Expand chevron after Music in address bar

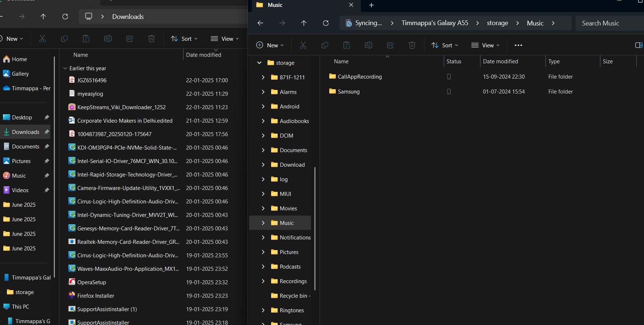click(x=553, y=23)
